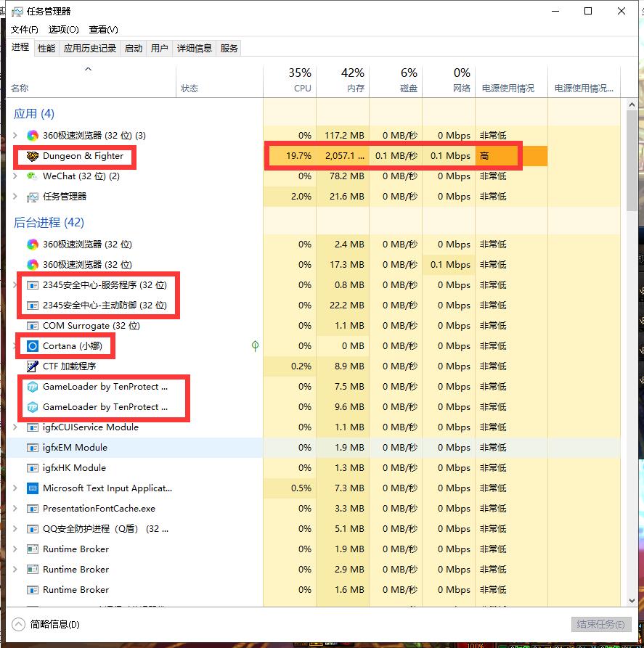Sort by the 名称 column header
The width and height of the screenshot is (644, 648).
click(x=91, y=81)
